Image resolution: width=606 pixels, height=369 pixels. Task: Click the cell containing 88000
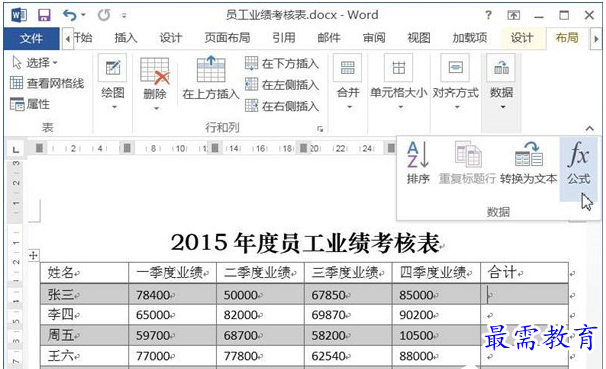(436, 355)
